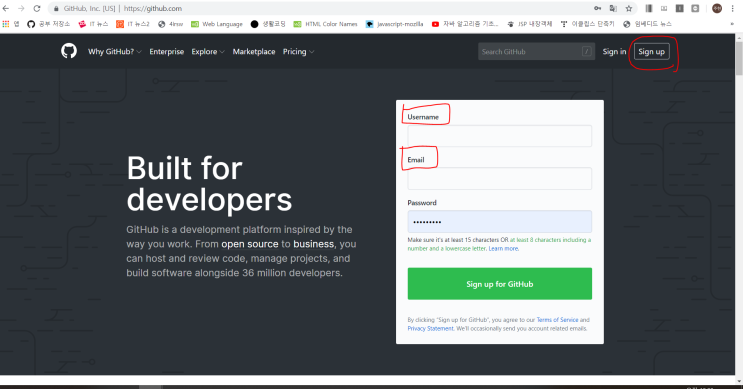
Task: Click the address bar URL https://github.com
Action: point(153,9)
